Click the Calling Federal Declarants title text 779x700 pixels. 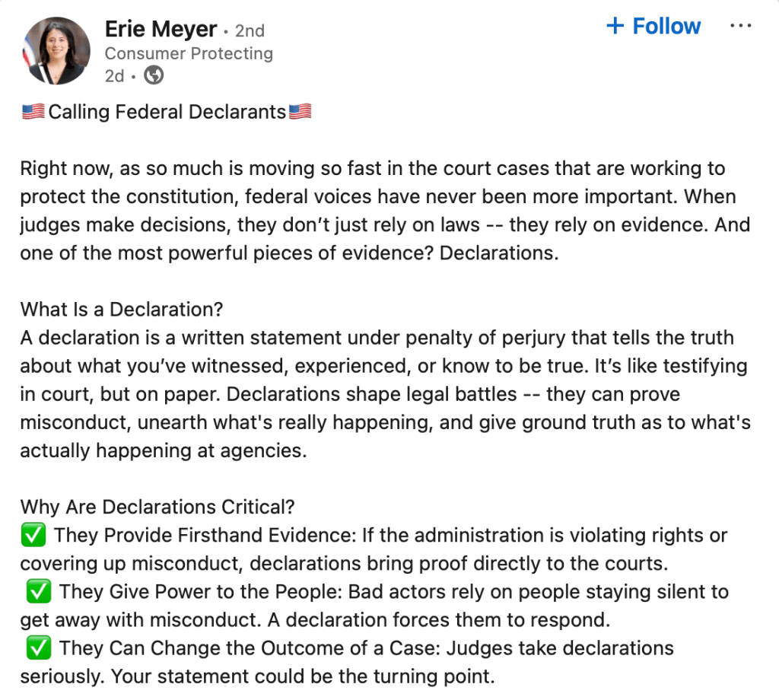(166, 111)
